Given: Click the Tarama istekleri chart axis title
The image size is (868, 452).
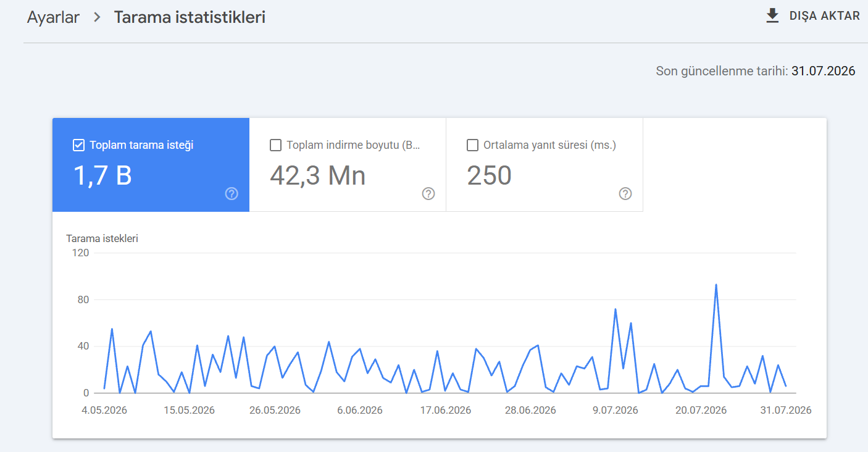Looking at the screenshot, I should coord(102,238).
